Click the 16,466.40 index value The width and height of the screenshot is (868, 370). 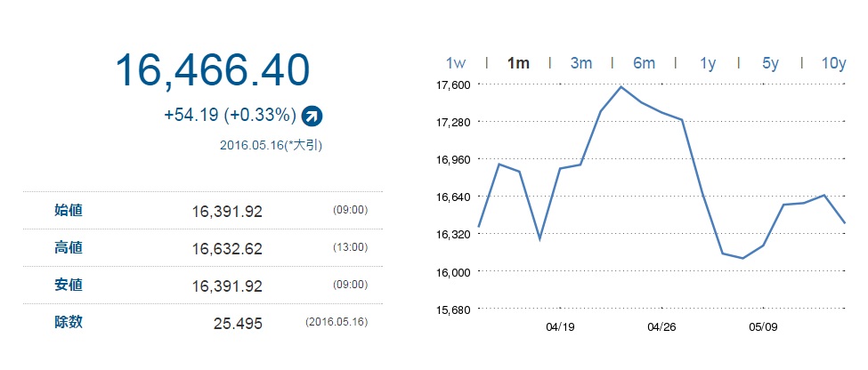[212, 70]
